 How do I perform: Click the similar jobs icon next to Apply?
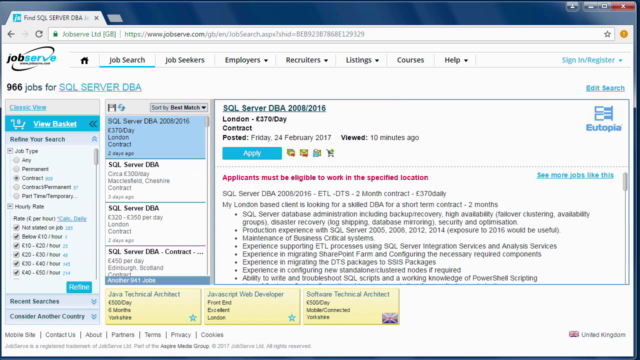pos(291,153)
